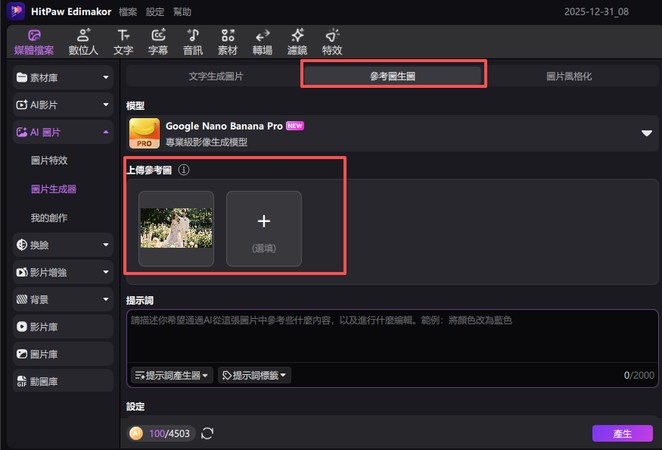662x450 pixels.
Task: Click the HitPaw Edimakor app logo
Action: tap(16, 11)
